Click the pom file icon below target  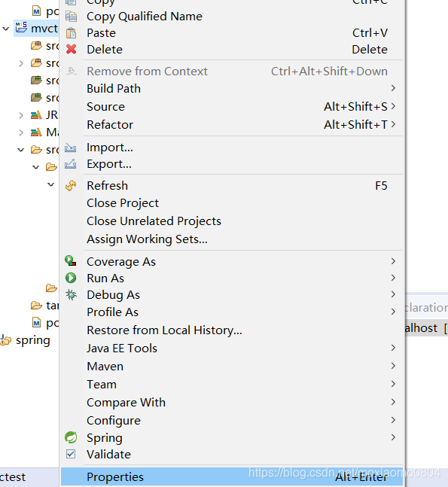(37, 323)
